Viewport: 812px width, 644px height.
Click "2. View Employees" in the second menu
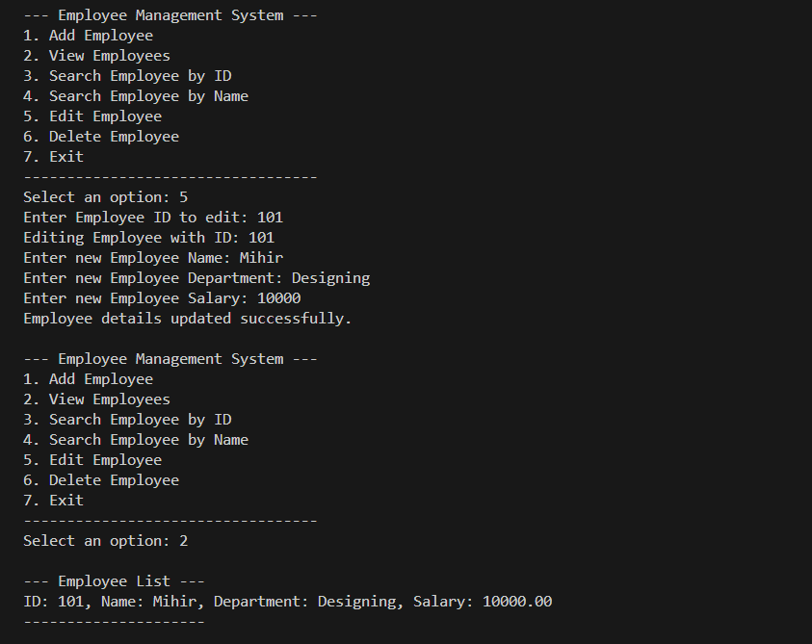96,399
